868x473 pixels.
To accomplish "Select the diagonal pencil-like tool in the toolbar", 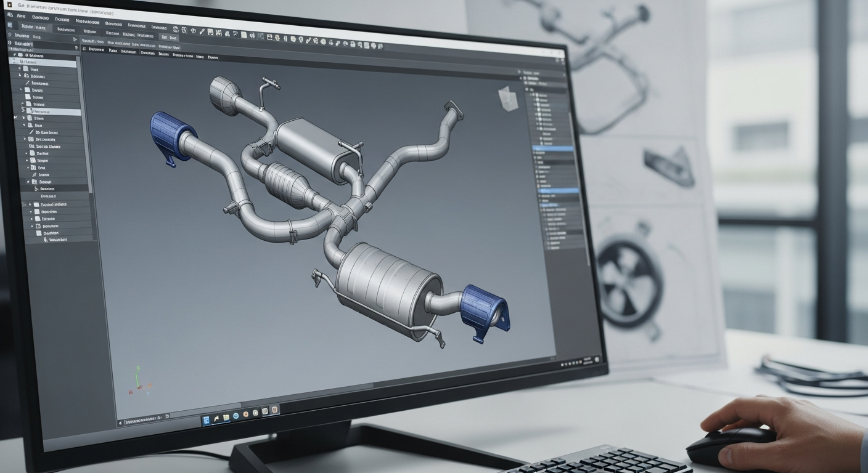I will [201, 31].
